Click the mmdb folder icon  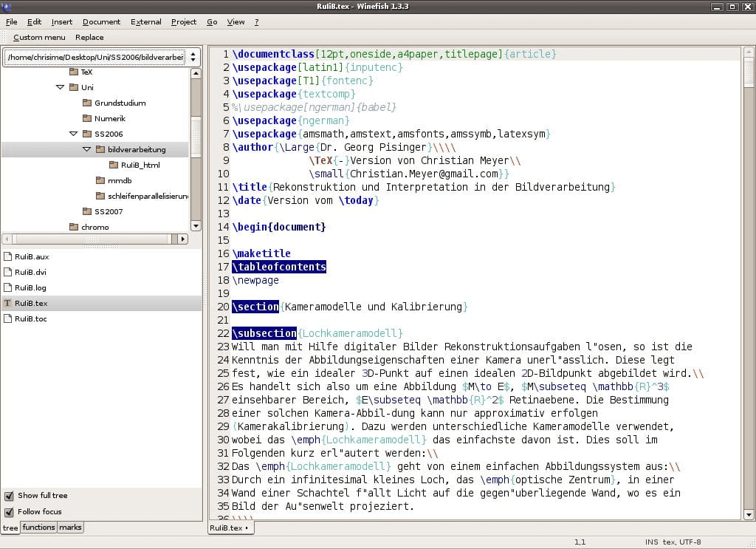(x=100, y=180)
